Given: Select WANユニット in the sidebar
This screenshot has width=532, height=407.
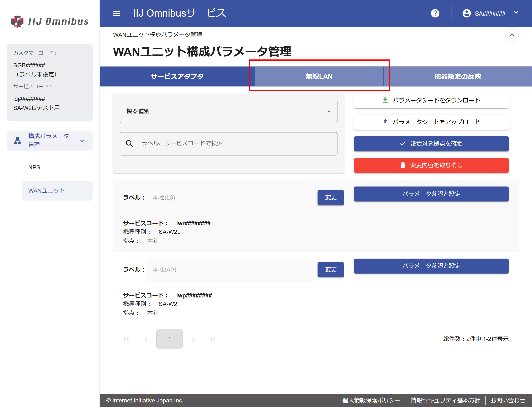Looking at the screenshot, I should [57, 191].
